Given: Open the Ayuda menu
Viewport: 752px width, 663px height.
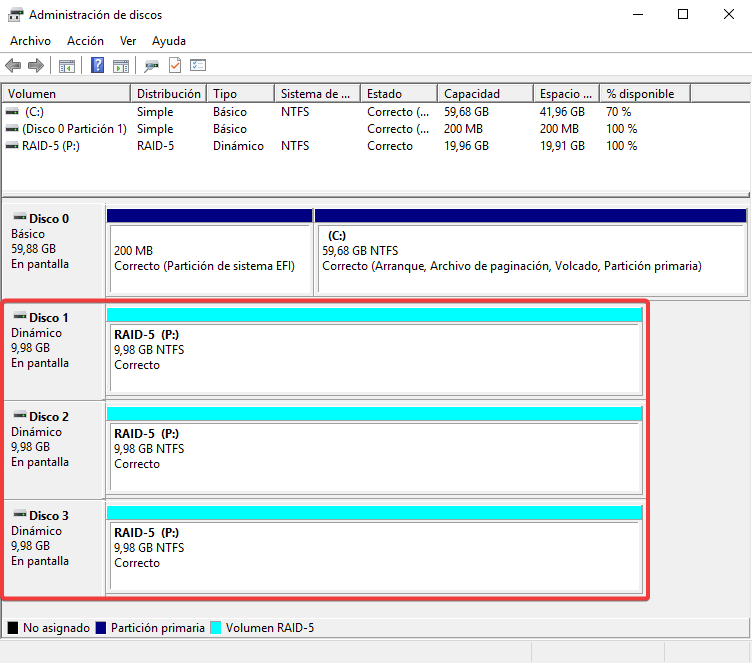Looking at the screenshot, I should [169, 41].
